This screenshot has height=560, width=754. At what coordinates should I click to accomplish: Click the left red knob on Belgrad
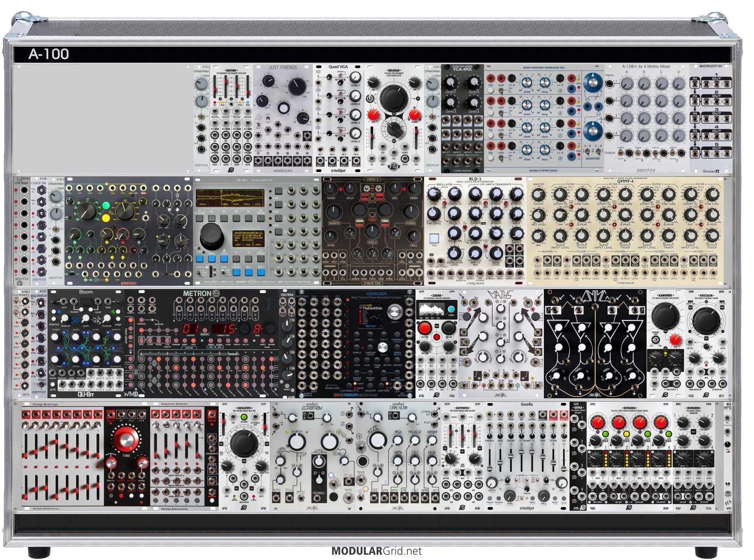click(373, 115)
